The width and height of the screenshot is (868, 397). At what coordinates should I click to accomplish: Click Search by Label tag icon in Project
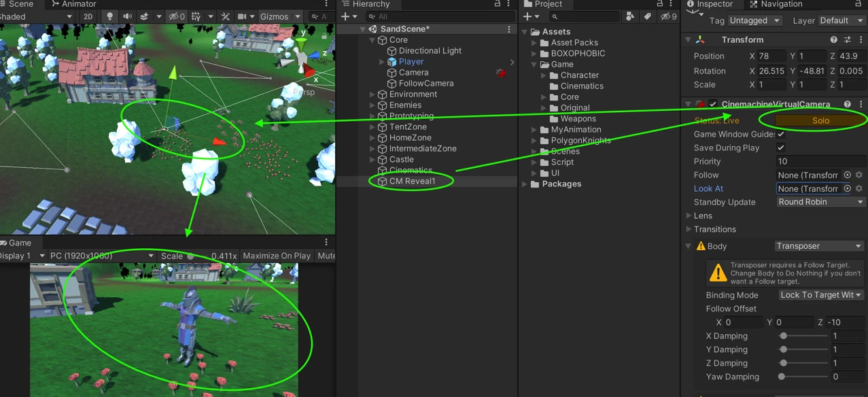point(647,16)
